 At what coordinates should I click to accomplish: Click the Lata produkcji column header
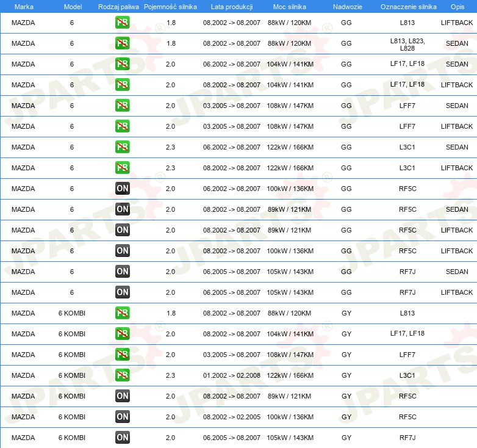click(x=232, y=6)
